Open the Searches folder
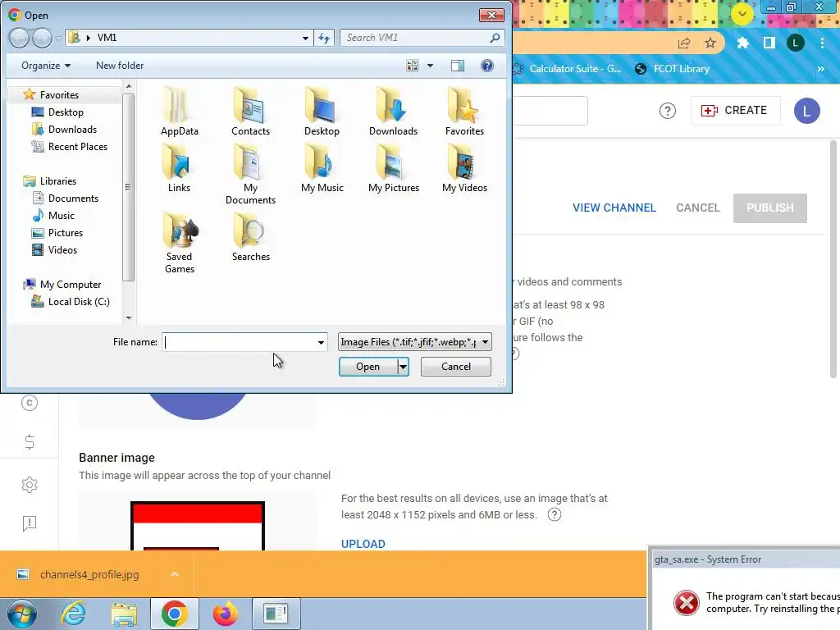Image resolution: width=840 pixels, height=630 pixels. click(250, 237)
